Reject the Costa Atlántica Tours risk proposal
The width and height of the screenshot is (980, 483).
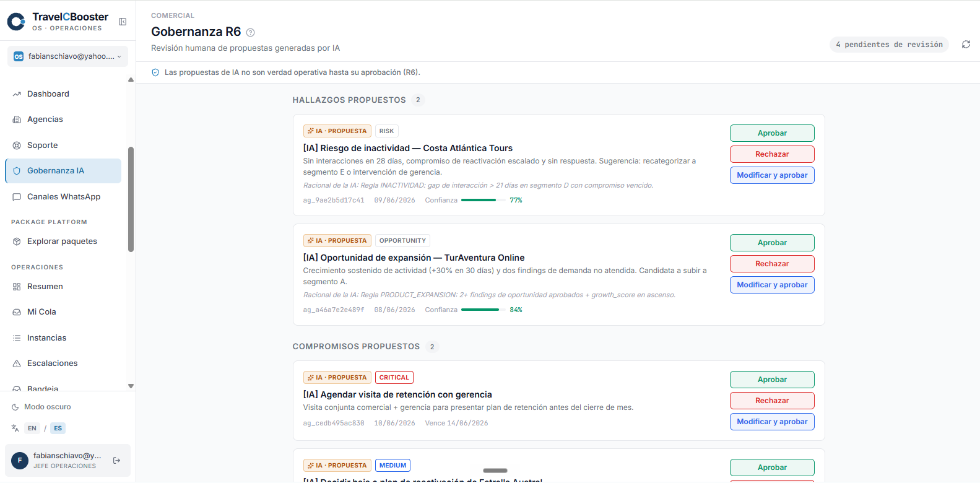(772, 154)
